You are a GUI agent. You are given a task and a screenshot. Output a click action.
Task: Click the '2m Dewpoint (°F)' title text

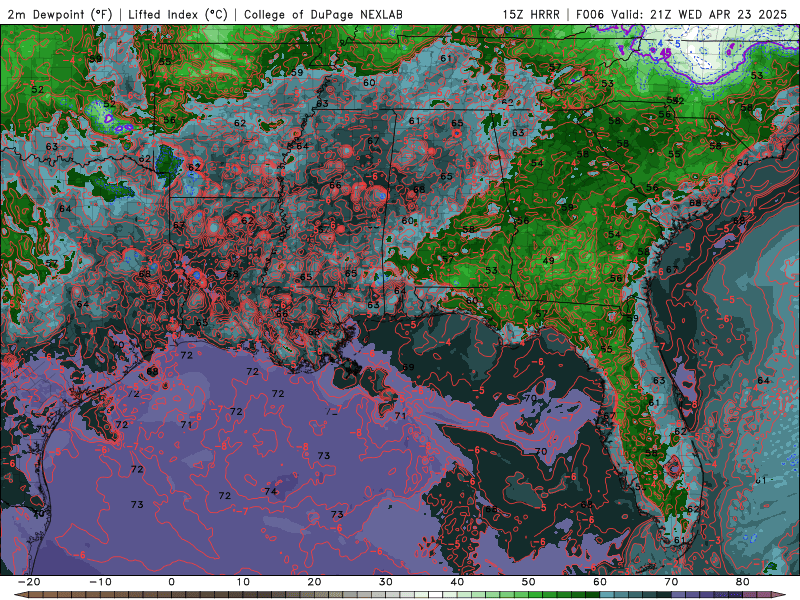60,14
